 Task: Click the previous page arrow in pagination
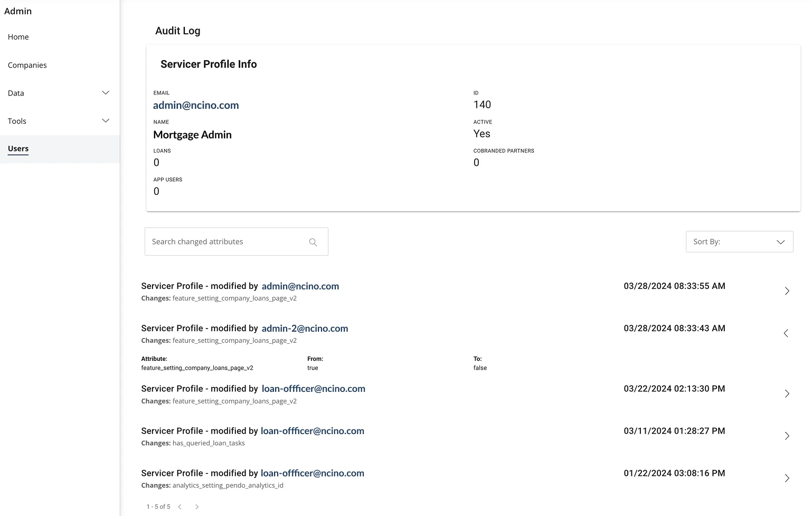pyautogui.click(x=180, y=506)
